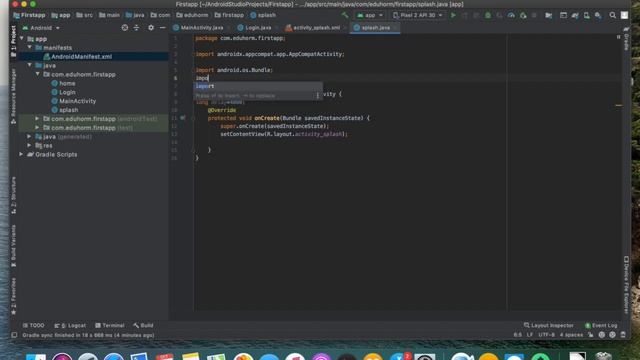Viewport: 640px width, 360px height.
Task: Click src in the breadcrumb bar
Action: tap(84, 15)
